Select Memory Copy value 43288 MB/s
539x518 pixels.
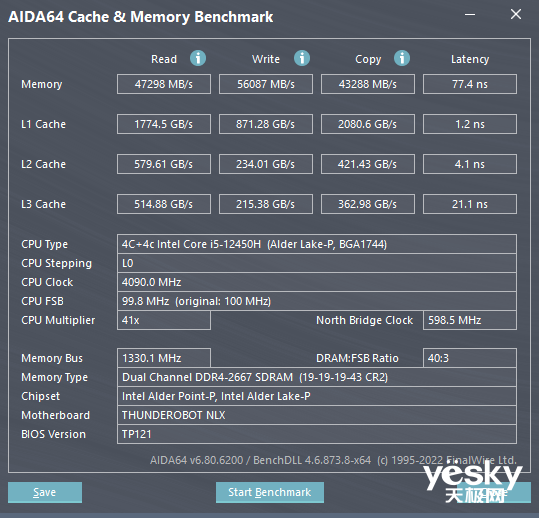click(368, 84)
